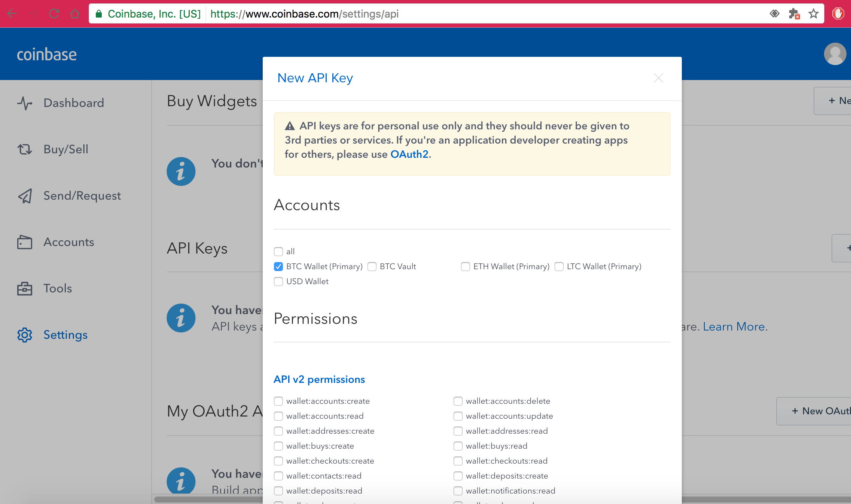Click the Tools briefcase icon
The width and height of the screenshot is (851, 504).
click(x=25, y=289)
